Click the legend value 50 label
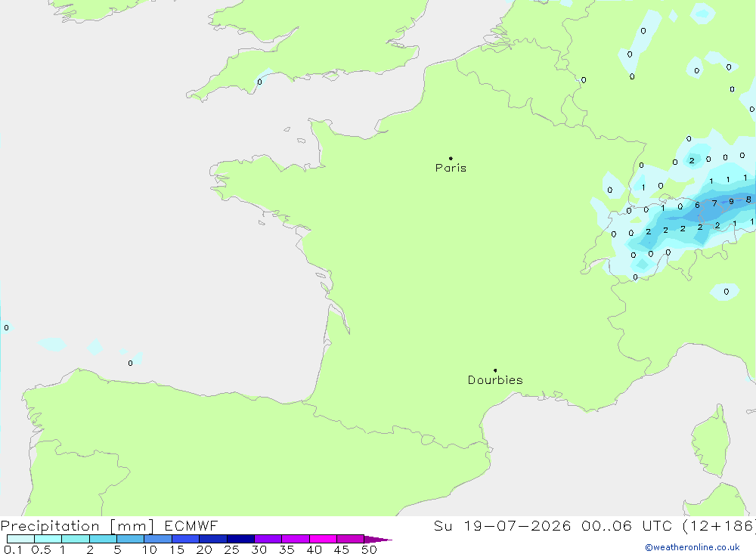Viewport: 756px width, 554px height. pos(369,549)
